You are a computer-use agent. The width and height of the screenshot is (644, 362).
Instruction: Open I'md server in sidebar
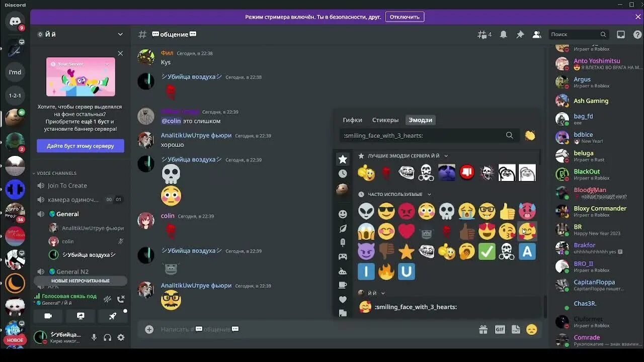(x=15, y=72)
